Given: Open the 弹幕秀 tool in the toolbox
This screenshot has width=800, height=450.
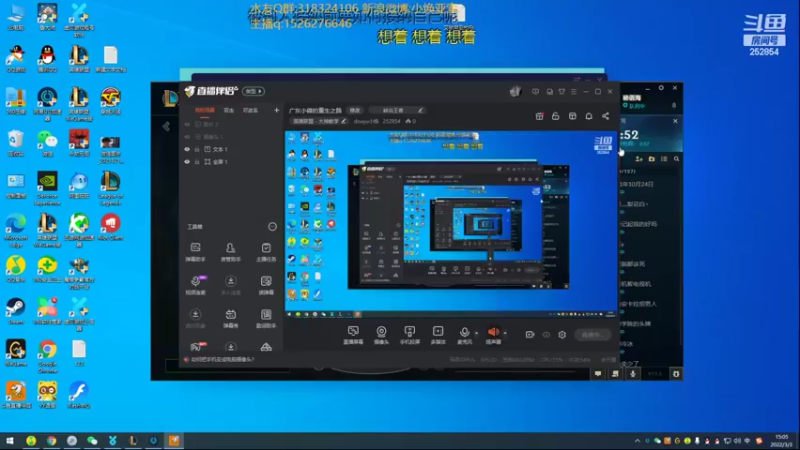Looking at the screenshot, I should point(231,318).
